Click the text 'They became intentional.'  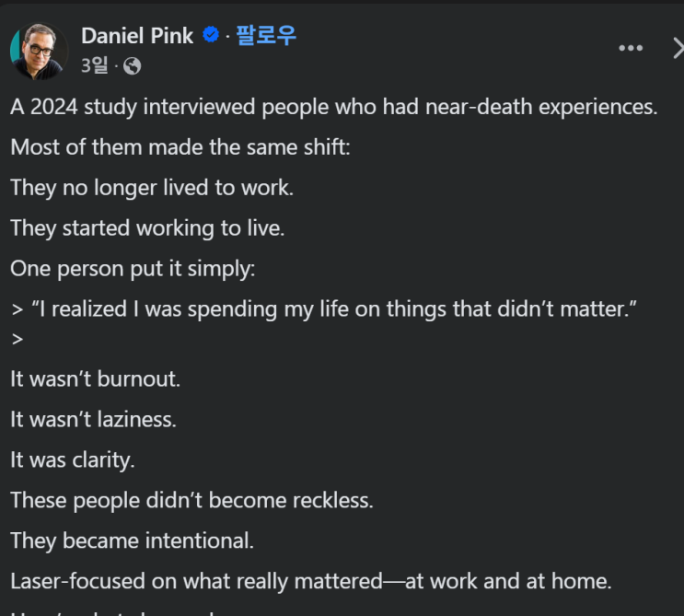pyautogui.click(x=132, y=541)
